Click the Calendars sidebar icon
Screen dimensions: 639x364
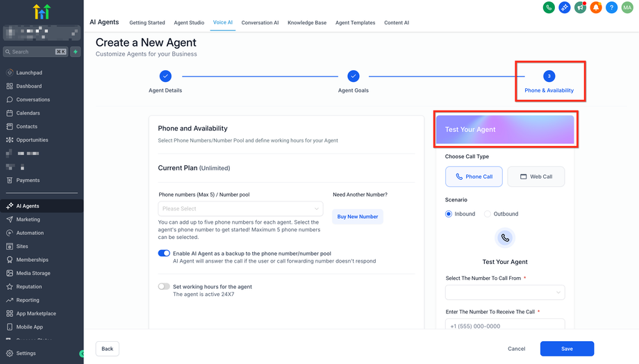(10, 113)
